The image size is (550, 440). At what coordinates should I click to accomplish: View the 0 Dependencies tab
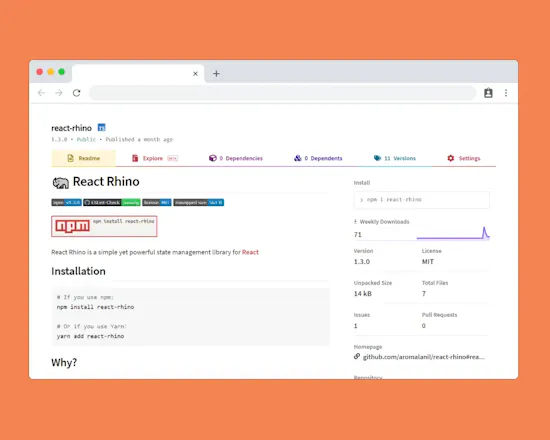236,158
